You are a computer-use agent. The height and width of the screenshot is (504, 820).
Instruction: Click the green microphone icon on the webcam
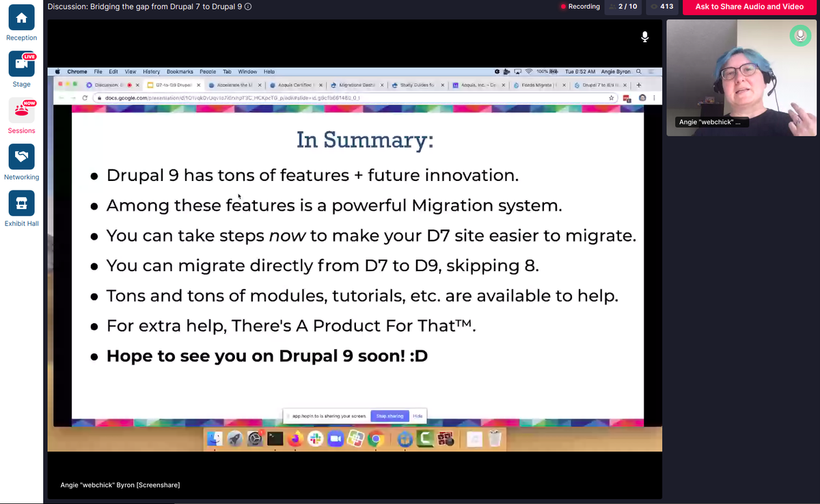800,36
